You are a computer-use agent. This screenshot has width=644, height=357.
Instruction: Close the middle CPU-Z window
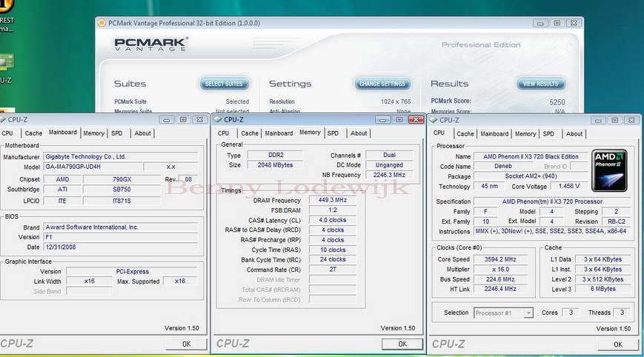(x=416, y=119)
